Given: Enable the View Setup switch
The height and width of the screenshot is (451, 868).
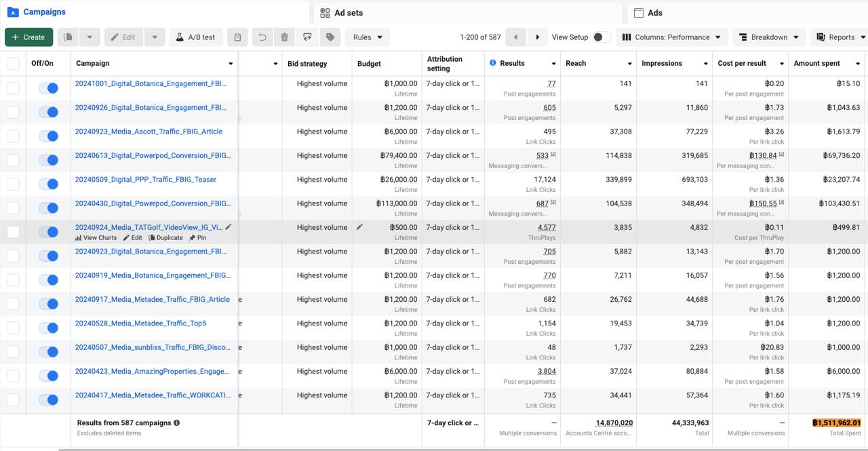Looking at the screenshot, I should [601, 37].
